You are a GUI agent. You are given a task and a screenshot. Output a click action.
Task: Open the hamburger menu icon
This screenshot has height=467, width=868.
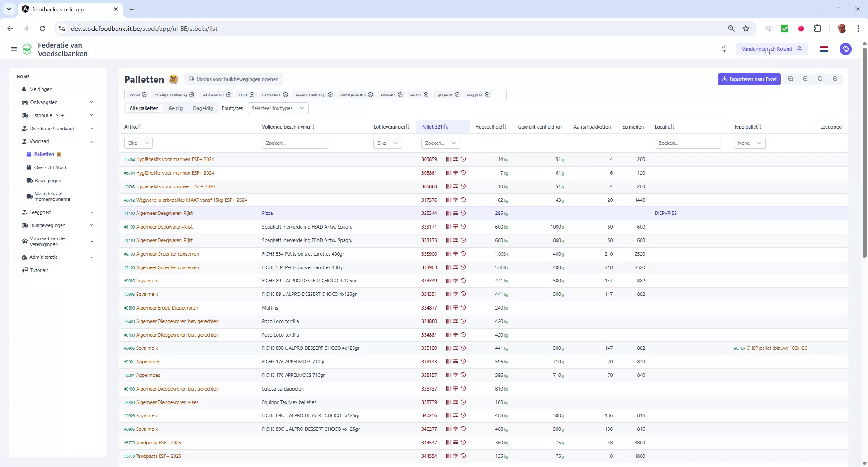[14, 49]
